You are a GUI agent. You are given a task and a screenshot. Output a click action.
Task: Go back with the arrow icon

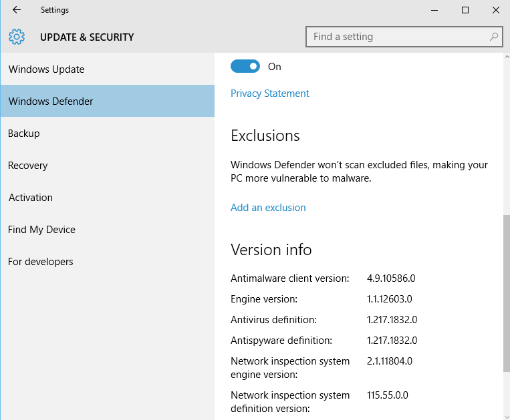[x=17, y=10]
